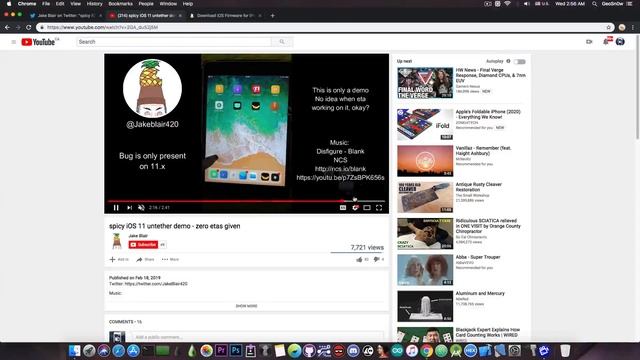Open the Twitter link in the description
This screenshot has height=360, width=640.
(156, 284)
